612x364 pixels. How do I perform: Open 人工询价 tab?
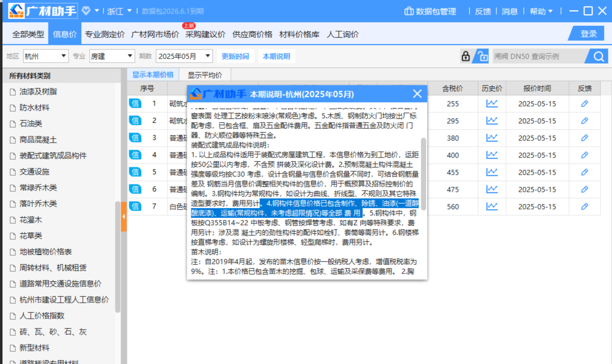tap(342, 34)
